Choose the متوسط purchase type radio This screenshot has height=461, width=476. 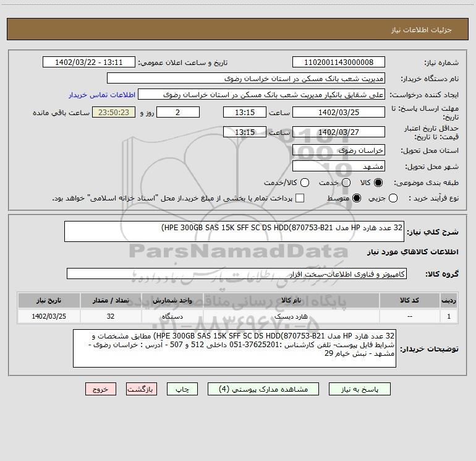click(x=357, y=198)
